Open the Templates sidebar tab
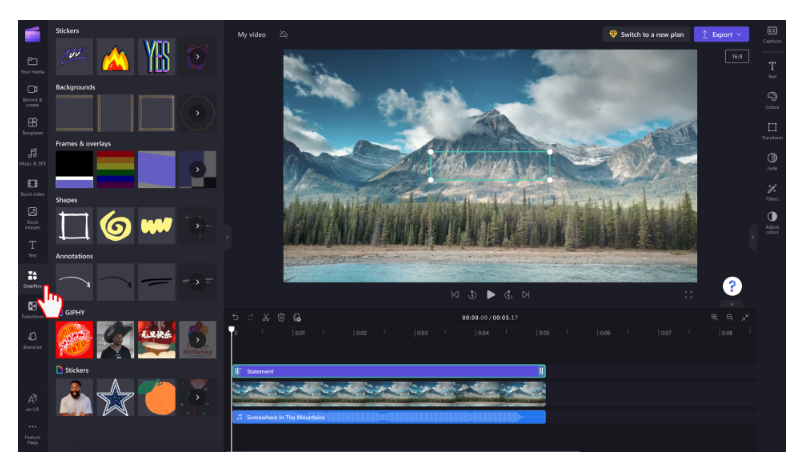Screen dimensions: 802x463 [x=32, y=126]
